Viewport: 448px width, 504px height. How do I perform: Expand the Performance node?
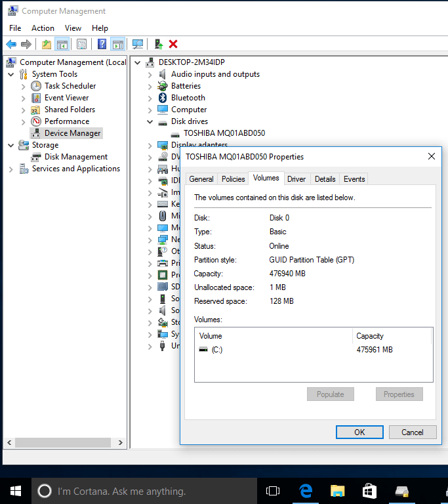[23, 122]
